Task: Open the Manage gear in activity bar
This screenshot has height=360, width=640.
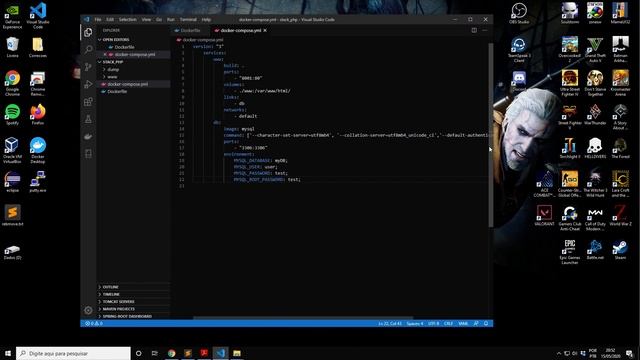Action: [x=88, y=310]
